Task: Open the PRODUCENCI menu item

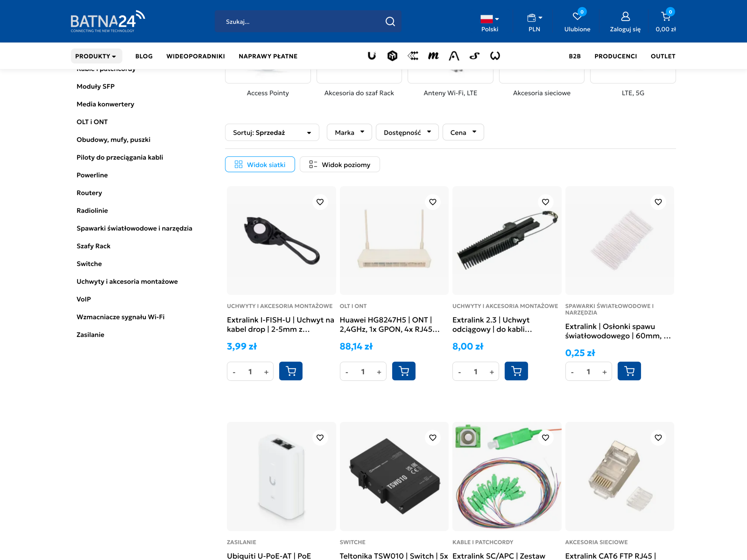Action: click(616, 56)
